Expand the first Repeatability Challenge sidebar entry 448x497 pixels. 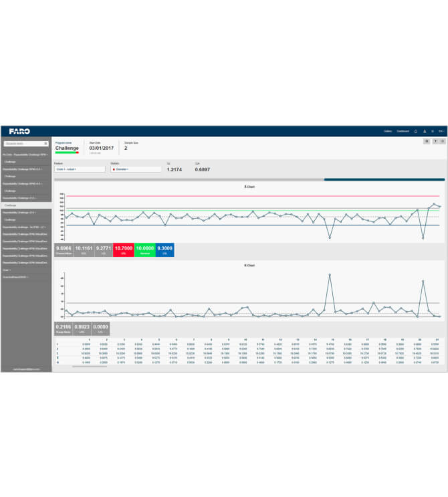coord(25,155)
